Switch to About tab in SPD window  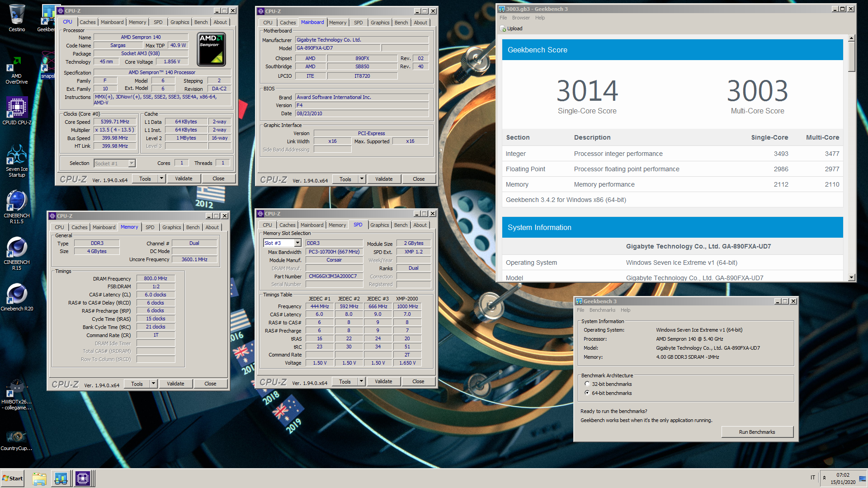[x=420, y=225]
